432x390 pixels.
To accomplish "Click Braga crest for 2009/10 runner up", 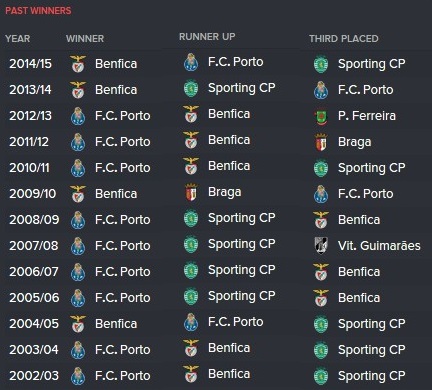I will pos(191,192).
